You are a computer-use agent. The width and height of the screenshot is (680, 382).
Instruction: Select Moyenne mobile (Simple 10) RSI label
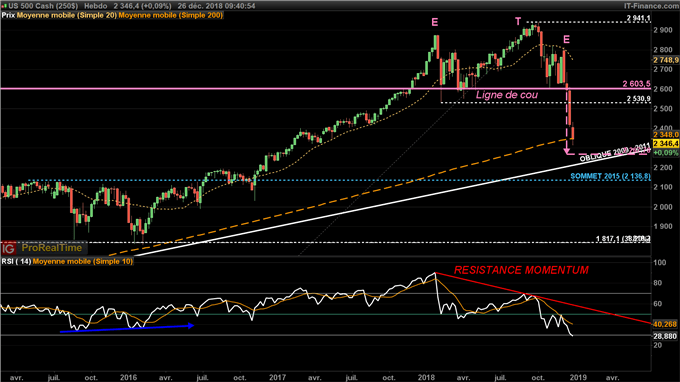click(x=83, y=261)
